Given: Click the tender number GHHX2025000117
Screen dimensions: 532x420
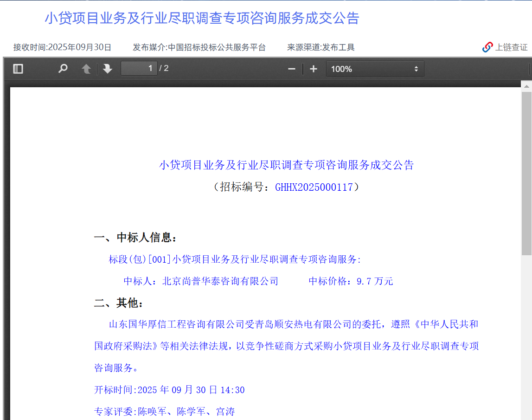Looking at the screenshot, I should click(314, 187).
